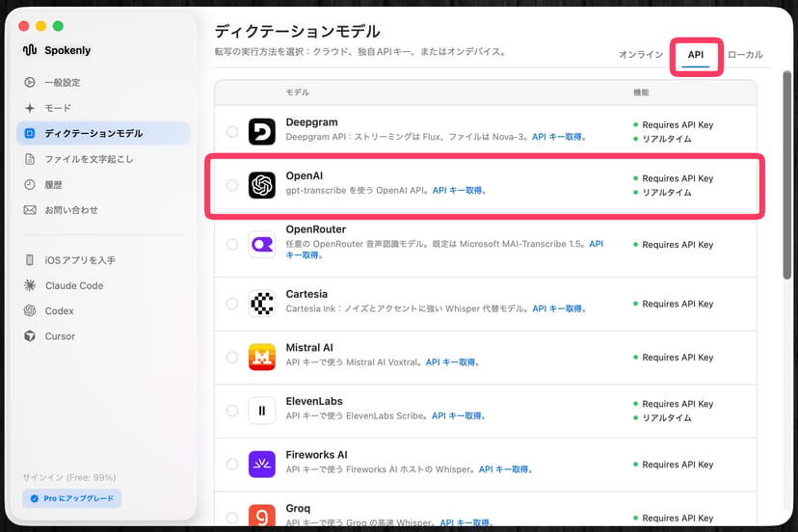Click the Cartesia checkered logo icon
This screenshot has width=798, height=532.
coord(262,304)
